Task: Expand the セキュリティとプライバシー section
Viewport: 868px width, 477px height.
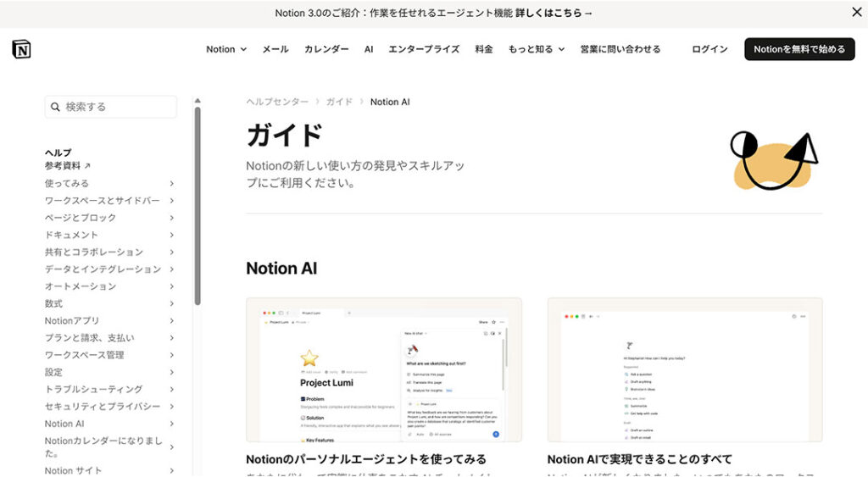Action: [x=171, y=406]
